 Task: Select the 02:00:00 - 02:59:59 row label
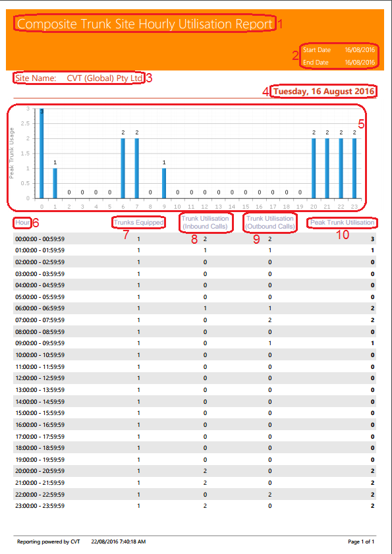point(40,262)
